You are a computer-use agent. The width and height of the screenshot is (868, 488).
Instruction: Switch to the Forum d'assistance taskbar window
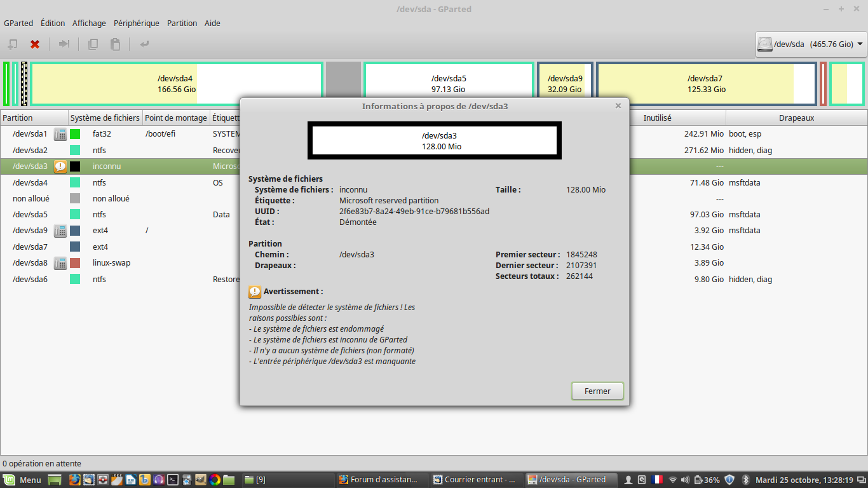pyautogui.click(x=382, y=480)
